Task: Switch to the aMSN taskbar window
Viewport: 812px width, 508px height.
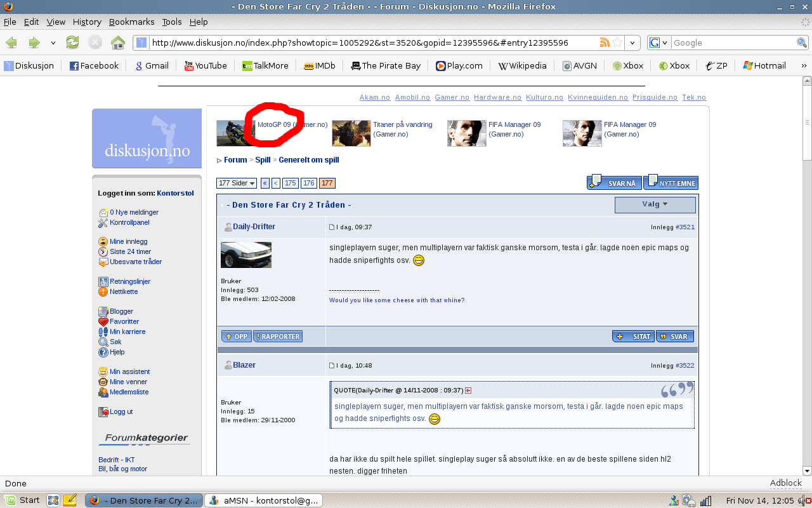Action: click(x=265, y=500)
